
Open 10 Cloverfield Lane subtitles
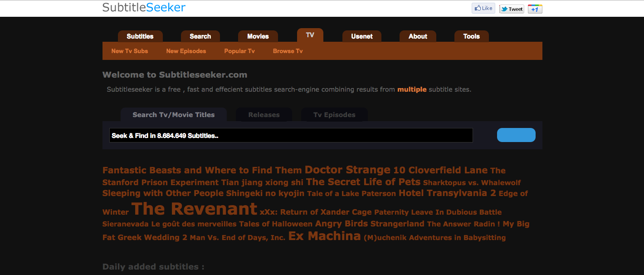(440, 171)
